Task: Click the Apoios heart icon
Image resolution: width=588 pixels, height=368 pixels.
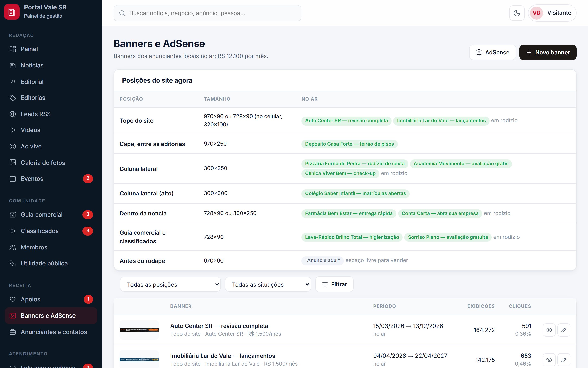Action: (x=13, y=299)
